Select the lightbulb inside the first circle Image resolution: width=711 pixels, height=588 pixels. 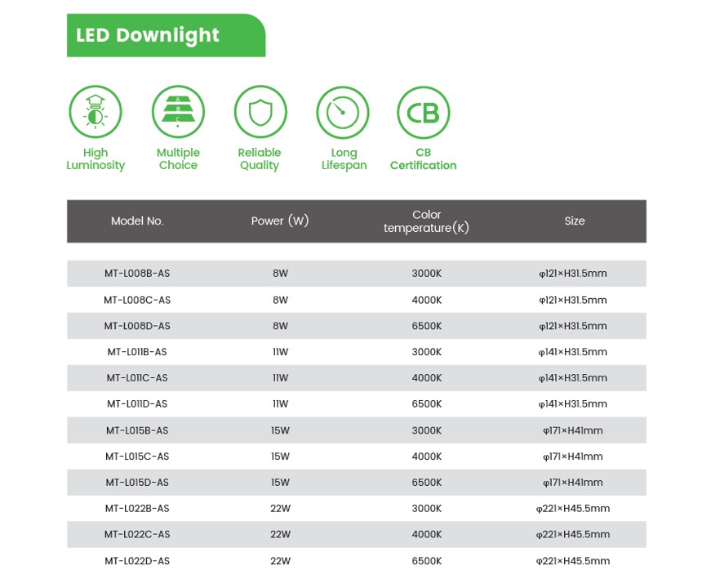[96, 111]
